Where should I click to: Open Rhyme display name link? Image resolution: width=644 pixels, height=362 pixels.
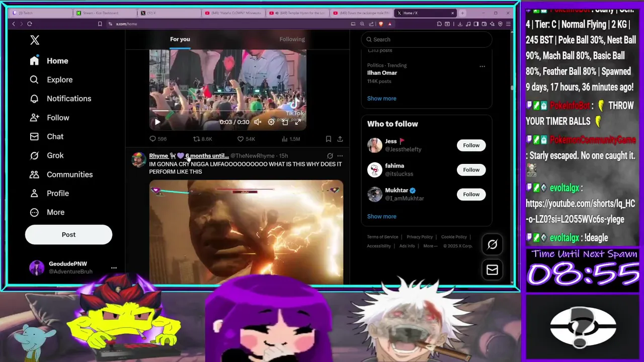(x=189, y=156)
